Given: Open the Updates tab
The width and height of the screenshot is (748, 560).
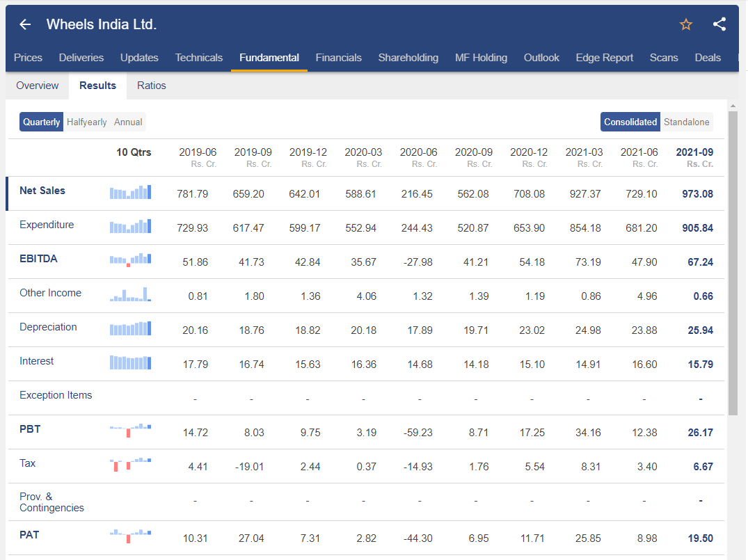Looking at the screenshot, I should point(139,58).
